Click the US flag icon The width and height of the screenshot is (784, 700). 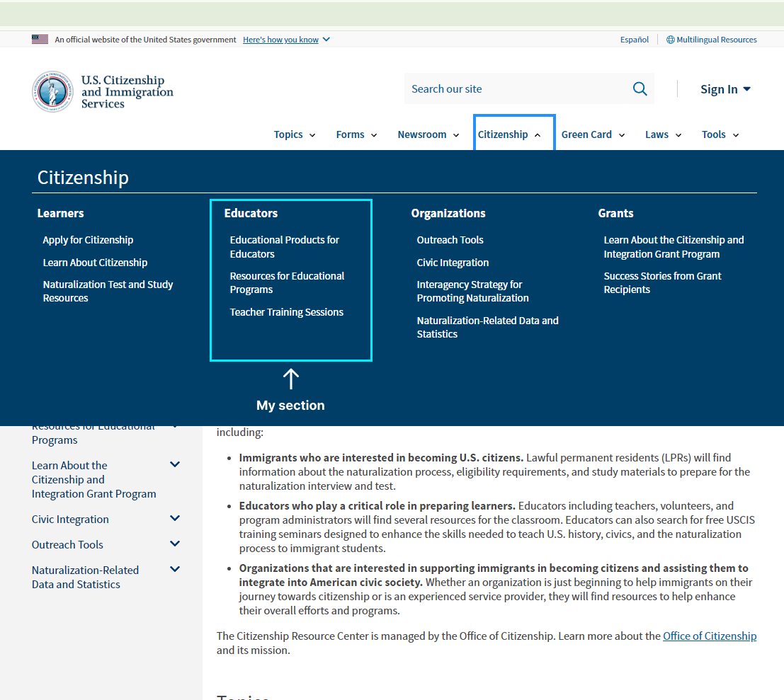40,40
